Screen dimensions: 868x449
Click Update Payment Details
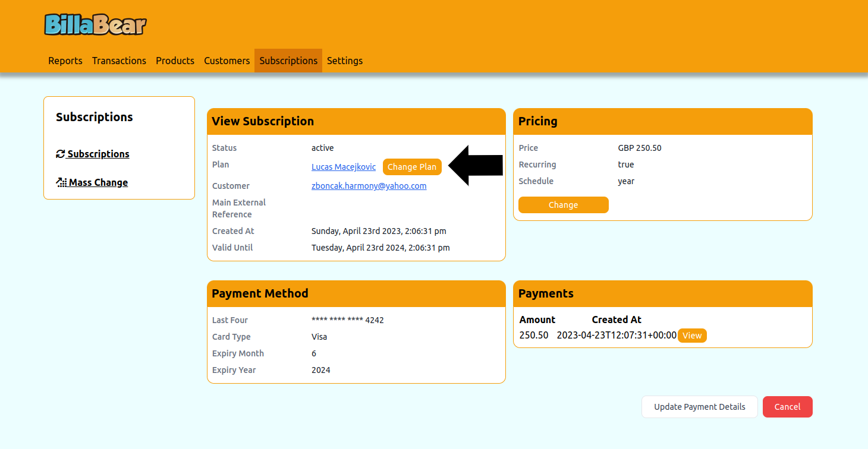coord(700,407)
